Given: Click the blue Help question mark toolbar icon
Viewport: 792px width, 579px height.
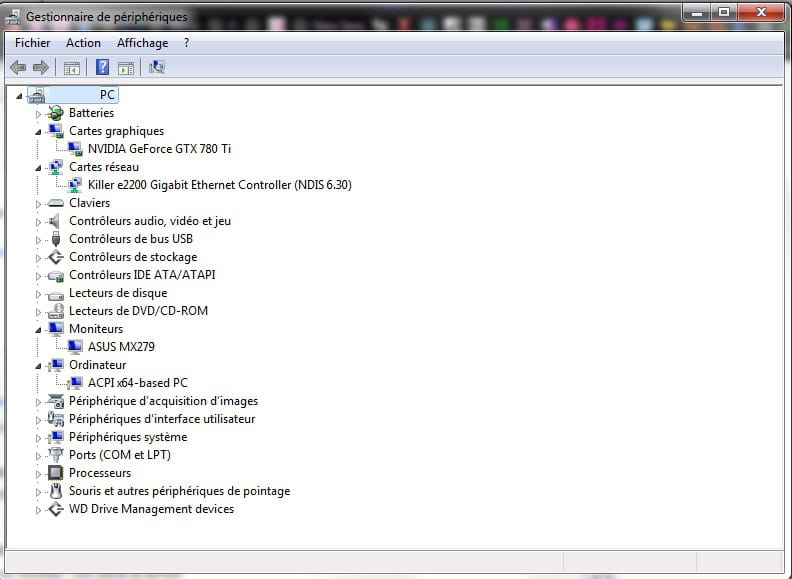Looking at the screenshot, I should coord(103,67).
